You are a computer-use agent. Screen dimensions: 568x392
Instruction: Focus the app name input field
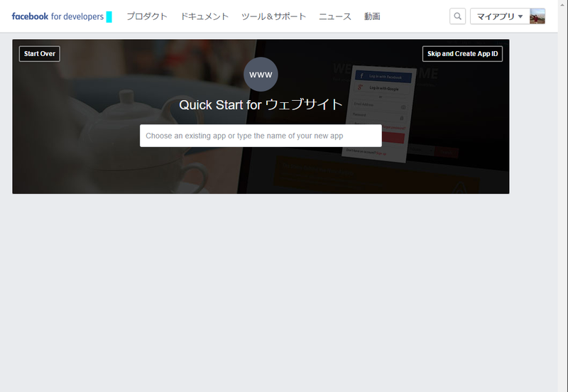click(x=261, y=136)
